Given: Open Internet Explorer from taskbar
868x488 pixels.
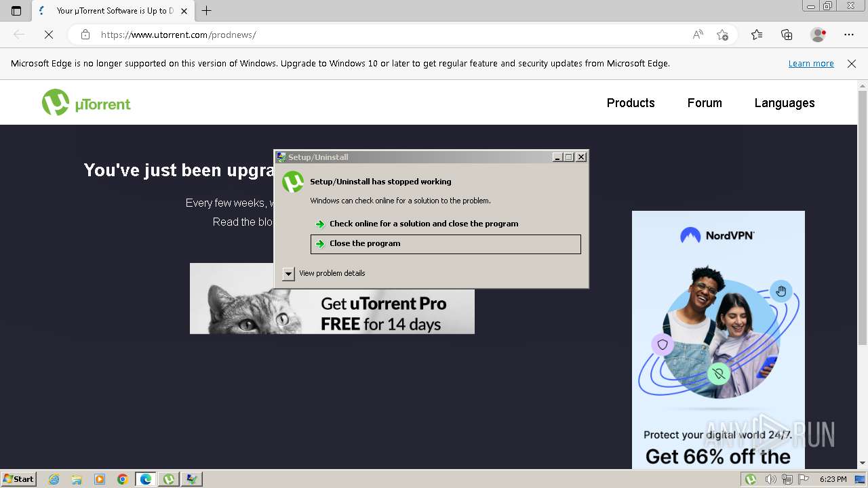Looking at the screenshot, I should point(54,479).
